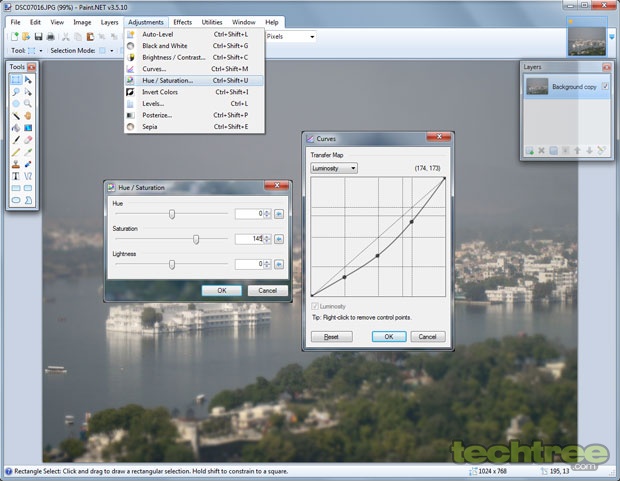Click the Background copy layer thumbnail
This screenshot has width=620, height=481.
pyautogui.click(x=537, y=86)
